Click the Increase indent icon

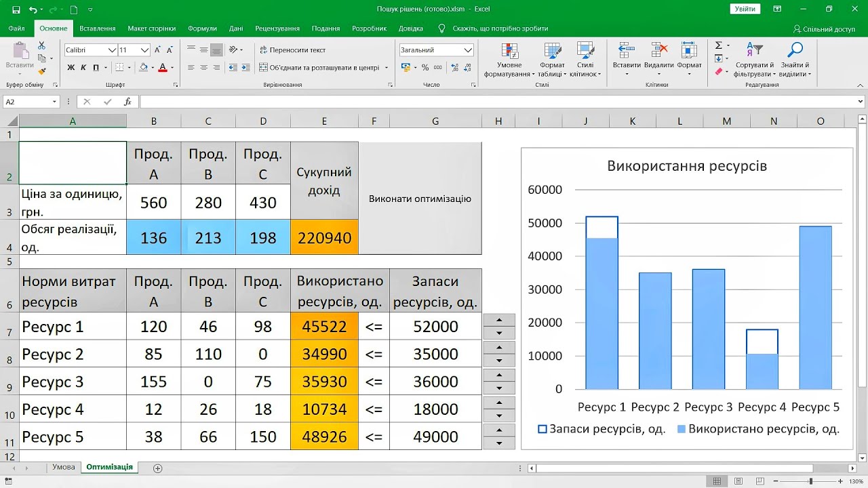pos(245,68)
